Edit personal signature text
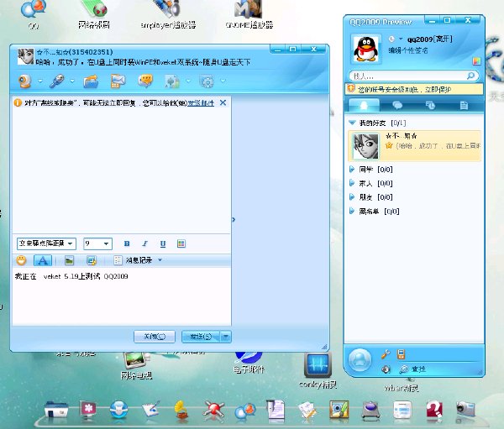504x429 pixels. [408, 50]
